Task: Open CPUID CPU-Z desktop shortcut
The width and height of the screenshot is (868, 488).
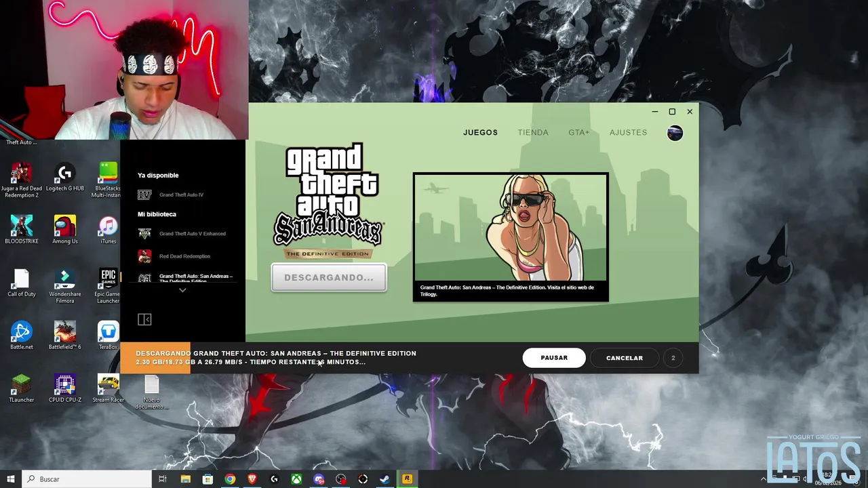Action: pyautogui.click(x=65, y=388)
